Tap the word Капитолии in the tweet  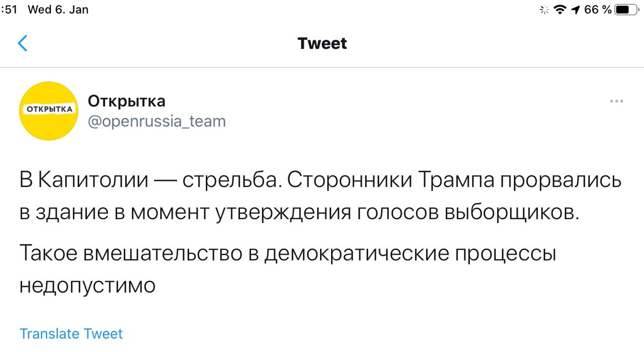[93, 181]
